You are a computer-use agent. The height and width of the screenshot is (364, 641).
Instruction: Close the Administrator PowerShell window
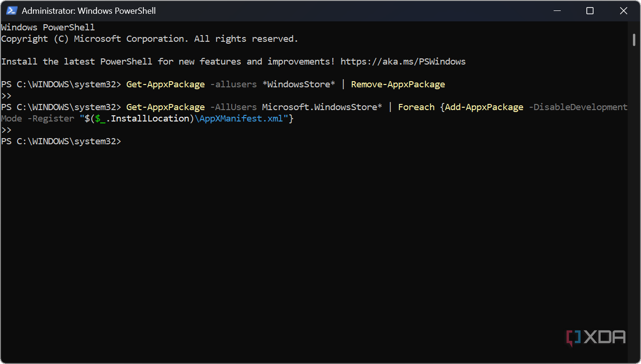(623, 10)
